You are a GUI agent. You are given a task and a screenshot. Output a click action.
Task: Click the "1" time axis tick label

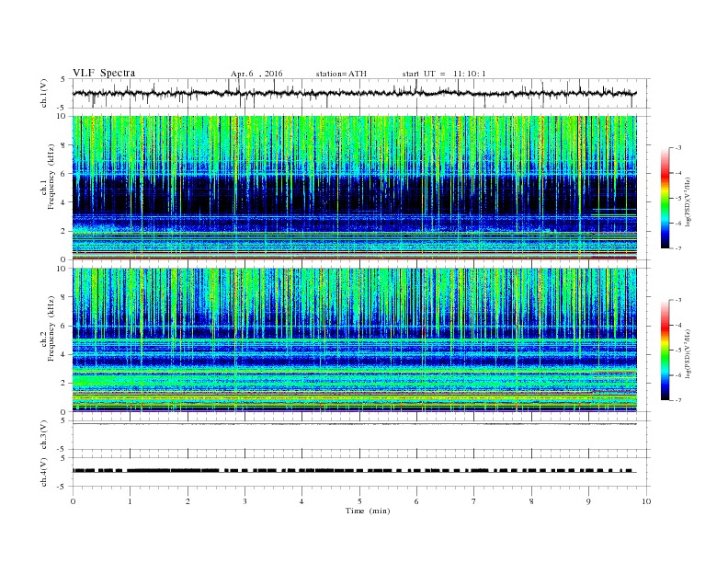tap(130, 501)
